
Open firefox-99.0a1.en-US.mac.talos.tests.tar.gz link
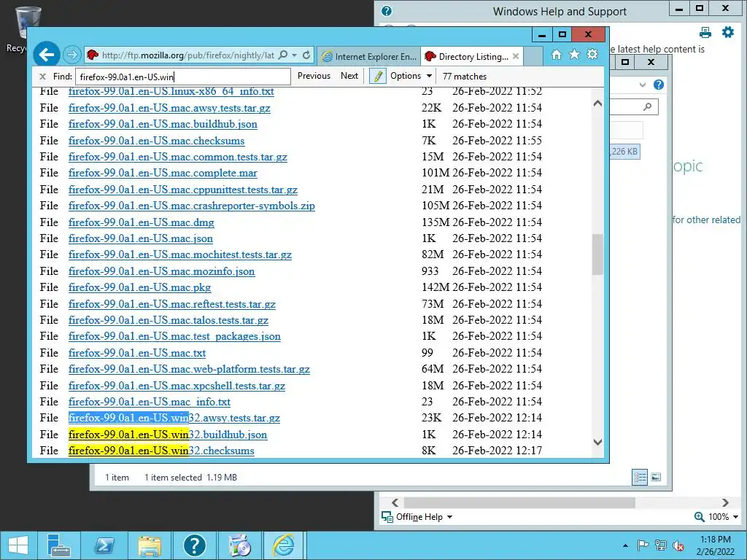[169, 320]
